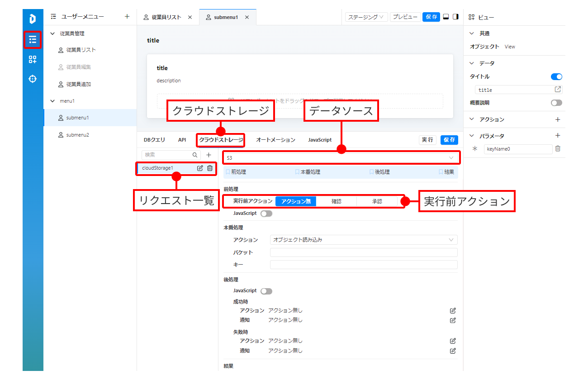Delete the cloudStorage1 request
The image size is (588, 380).
coord(210,168)
